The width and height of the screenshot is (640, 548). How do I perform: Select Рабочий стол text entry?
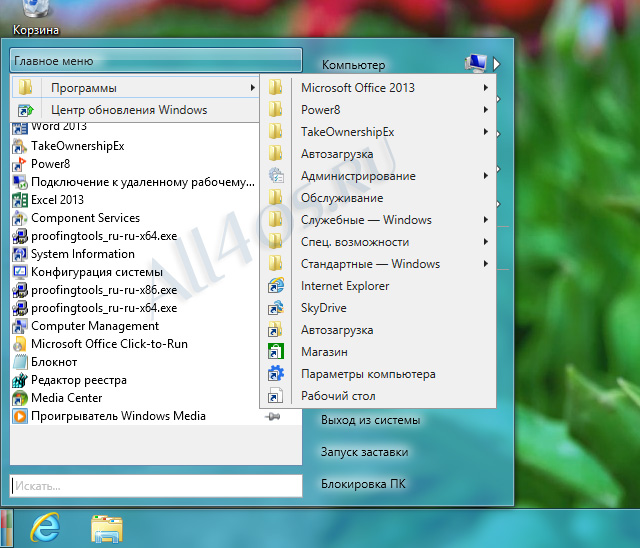(x=338, y=396)
